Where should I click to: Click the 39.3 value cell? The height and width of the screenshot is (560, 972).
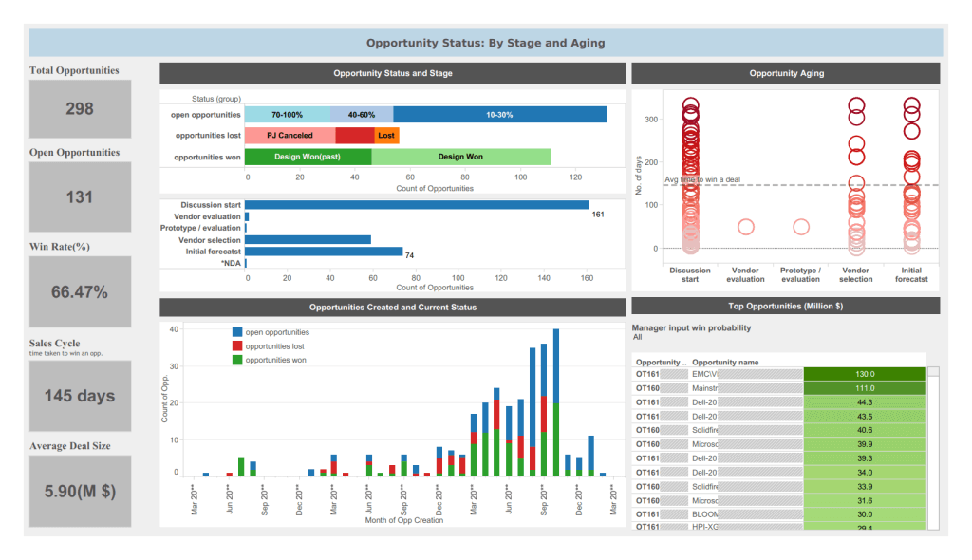[x=865, y=458]
